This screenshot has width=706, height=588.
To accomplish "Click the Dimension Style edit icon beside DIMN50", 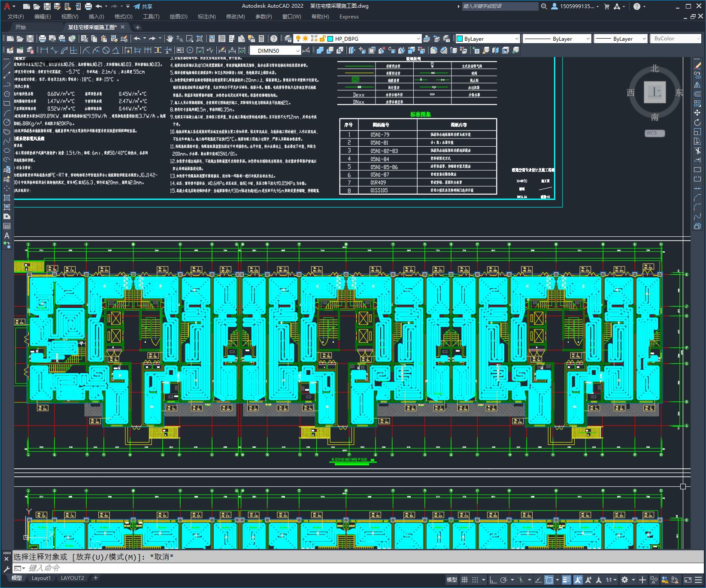I will click(x=306, y=51).
